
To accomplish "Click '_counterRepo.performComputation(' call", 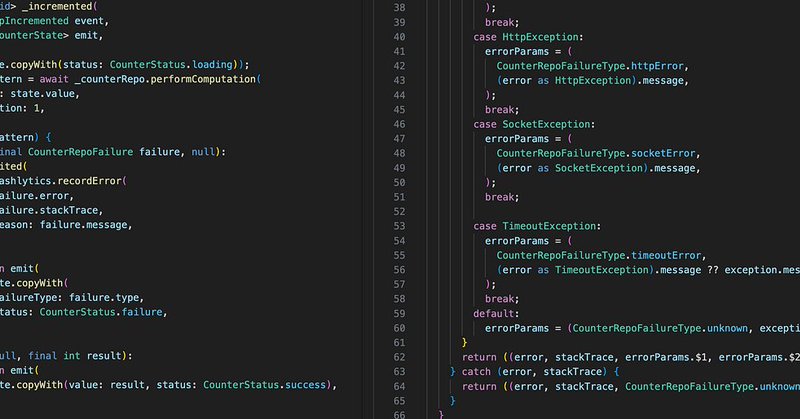I will (168, 79).
